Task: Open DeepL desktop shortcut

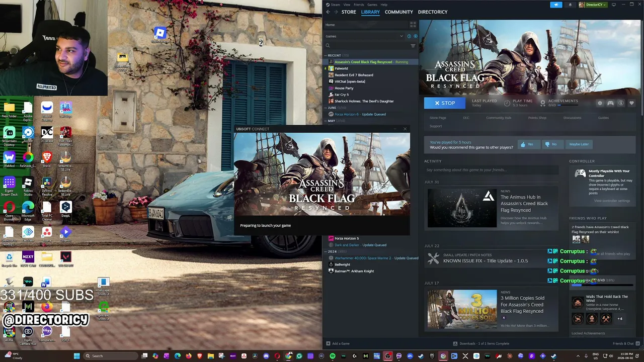Action: coord(65,209)
